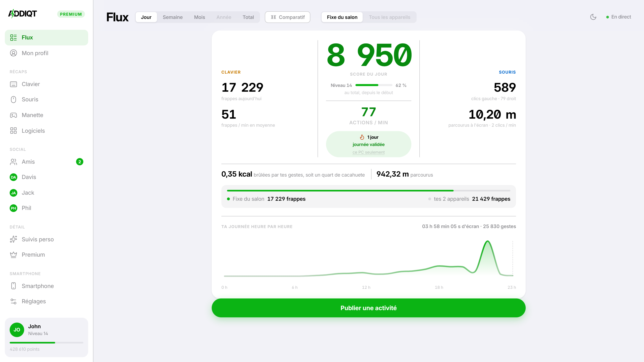Open Réglages sliders icon
Screen dimensions: 644x362
pos(13,301)
